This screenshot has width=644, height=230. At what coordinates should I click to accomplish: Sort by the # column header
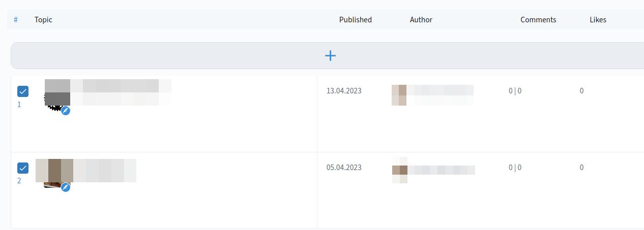click(16, 20)
